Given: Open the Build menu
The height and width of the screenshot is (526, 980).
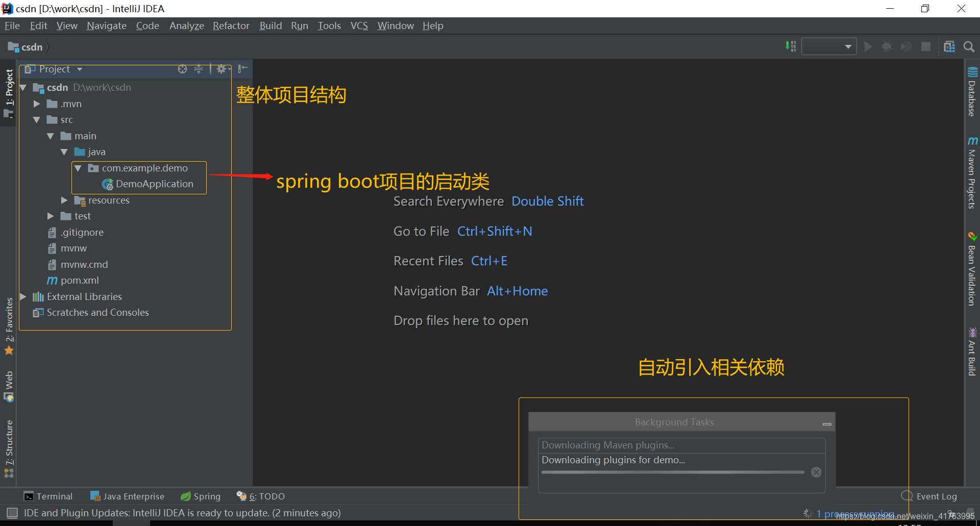Looking at the screenshot, I should point(271,26).
